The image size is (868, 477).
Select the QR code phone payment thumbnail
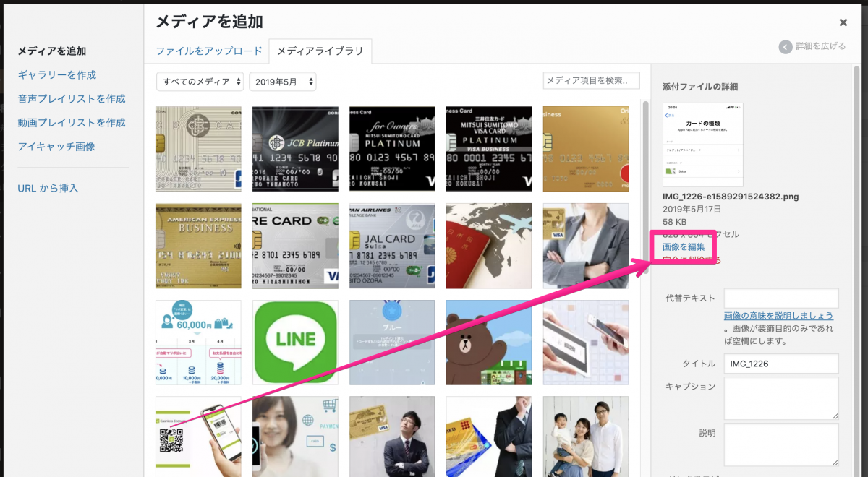pyautogui.click(x=198, y=436)
